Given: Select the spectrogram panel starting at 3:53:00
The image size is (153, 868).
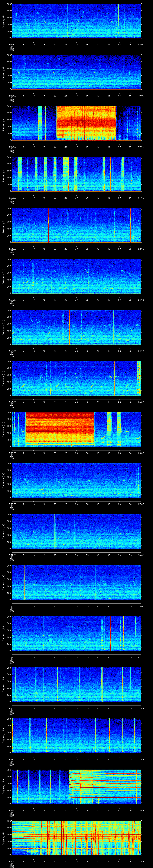Looking at the screenshot, I should [x=77, y=327].
